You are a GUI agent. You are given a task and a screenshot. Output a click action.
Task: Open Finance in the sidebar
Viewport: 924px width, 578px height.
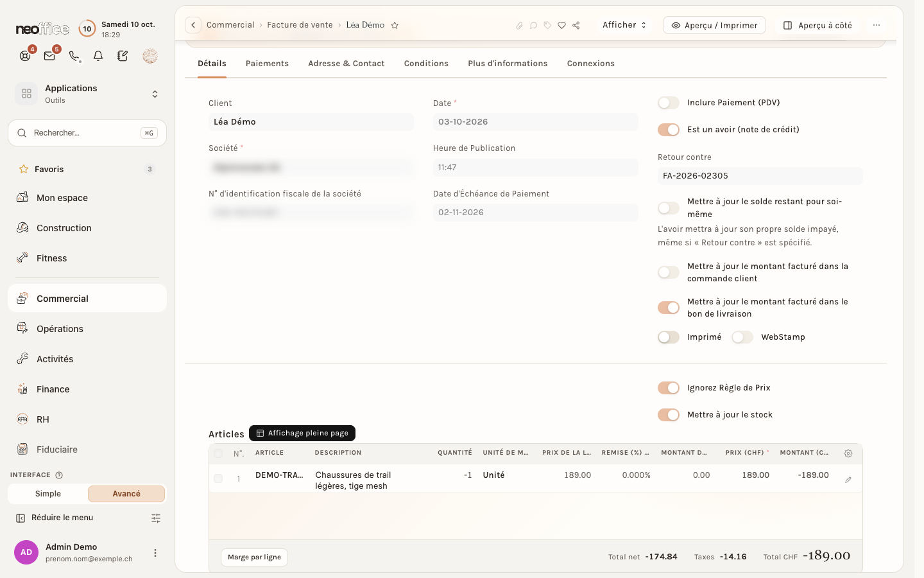[x=87, y=389]
